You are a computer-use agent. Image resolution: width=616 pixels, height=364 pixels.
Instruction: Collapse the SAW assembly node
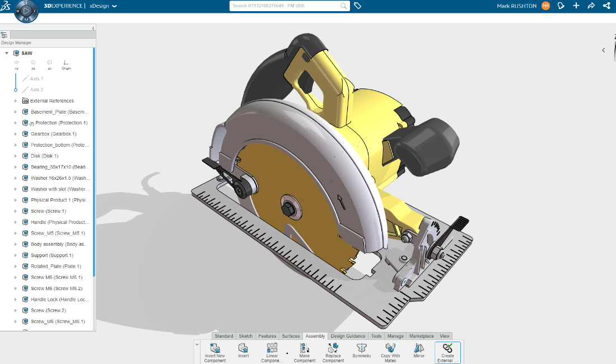pos(8,53)
